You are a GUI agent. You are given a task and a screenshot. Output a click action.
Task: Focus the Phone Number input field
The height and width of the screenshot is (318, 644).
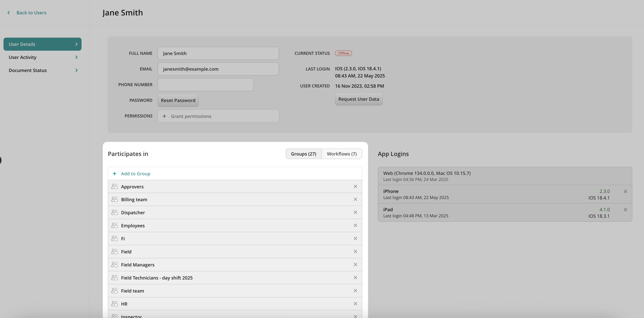point(205,85)
